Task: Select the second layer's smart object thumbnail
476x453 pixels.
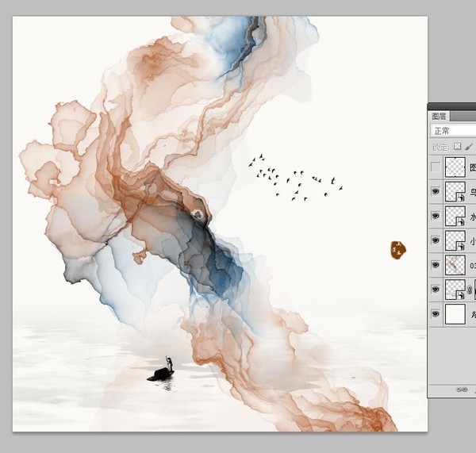Action: coord(455,191)
